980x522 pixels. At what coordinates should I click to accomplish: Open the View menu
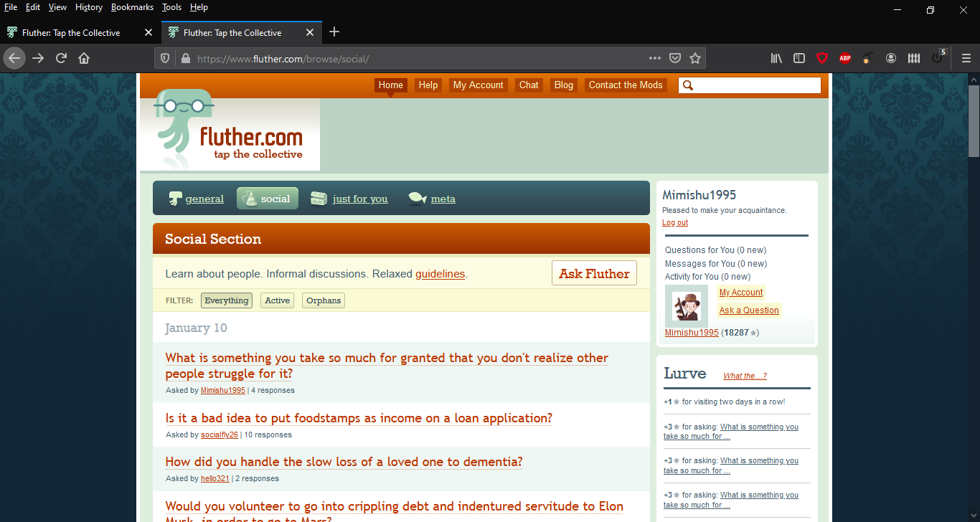[x=57, y=7]
